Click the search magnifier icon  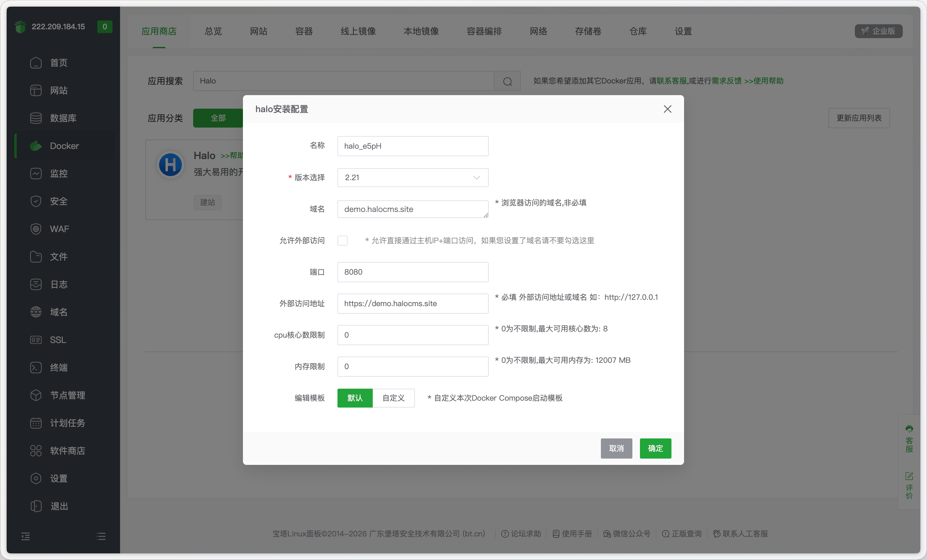(x=507, y=81)
